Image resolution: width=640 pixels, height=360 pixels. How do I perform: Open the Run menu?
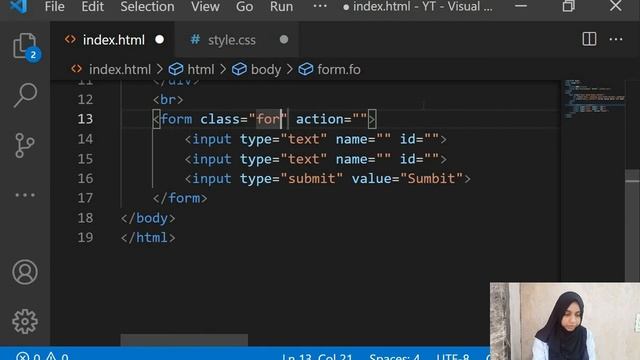pos(281,7)
